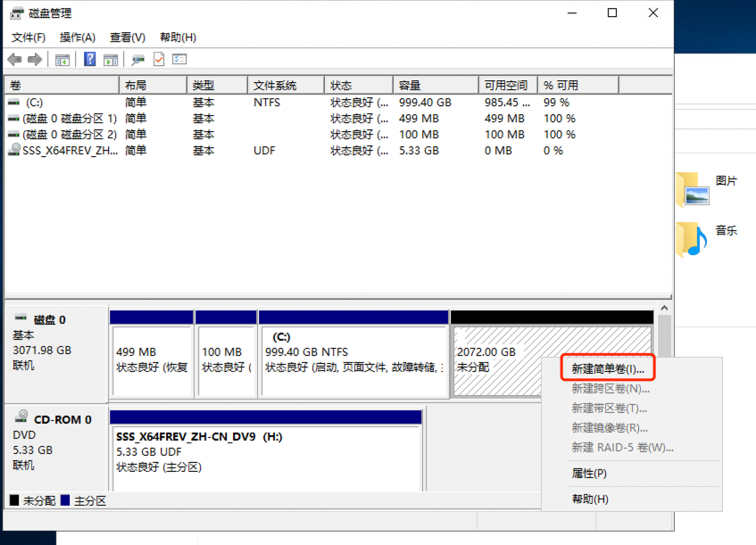Open the 图片 folder icon
This screenshot has height=545, width=756.
[x=692, y=189]
